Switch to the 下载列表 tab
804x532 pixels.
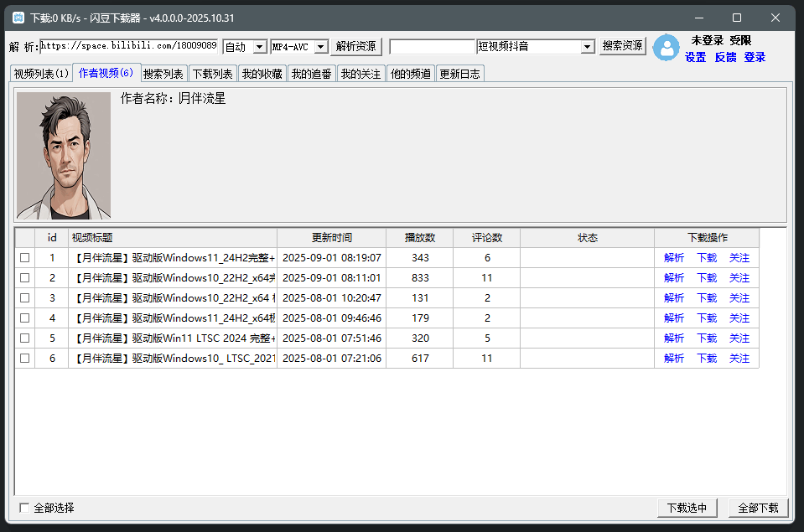tap(213, 73)
